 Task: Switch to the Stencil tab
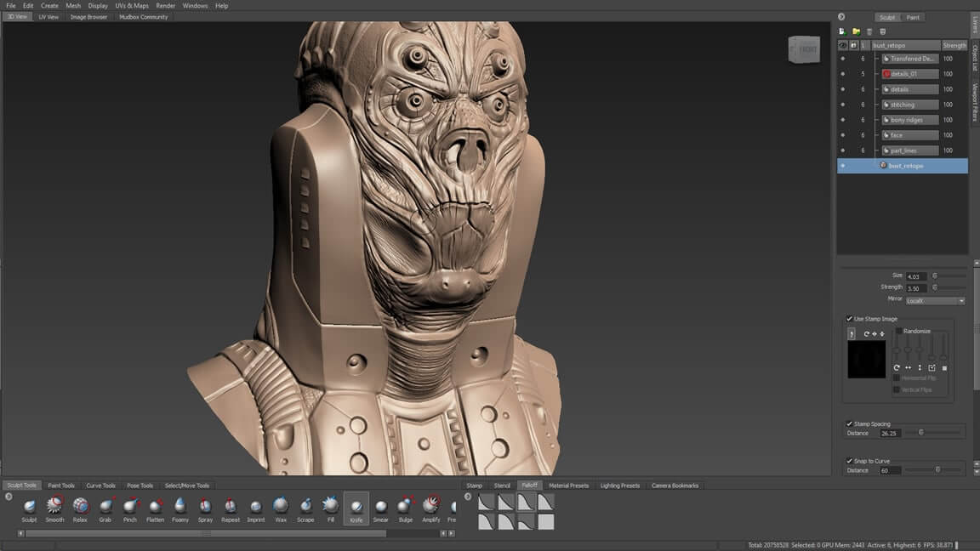[x=502, y=485]
